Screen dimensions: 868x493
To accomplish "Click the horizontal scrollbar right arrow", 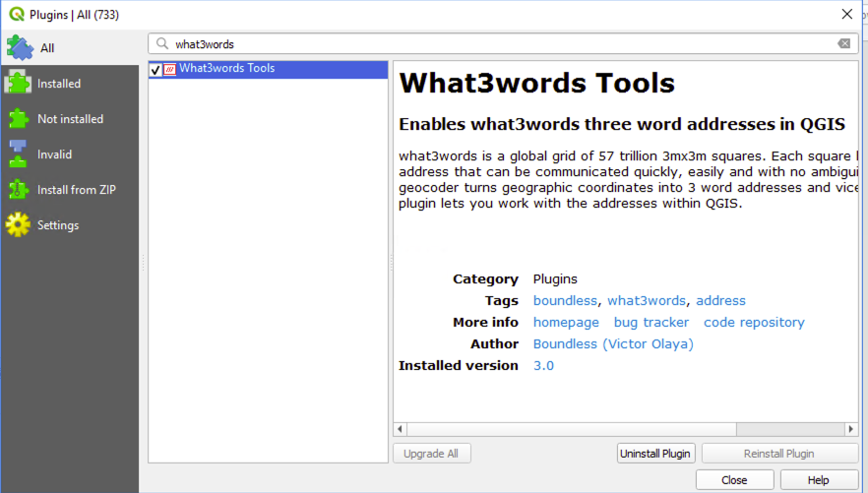I will click(851, 429).
